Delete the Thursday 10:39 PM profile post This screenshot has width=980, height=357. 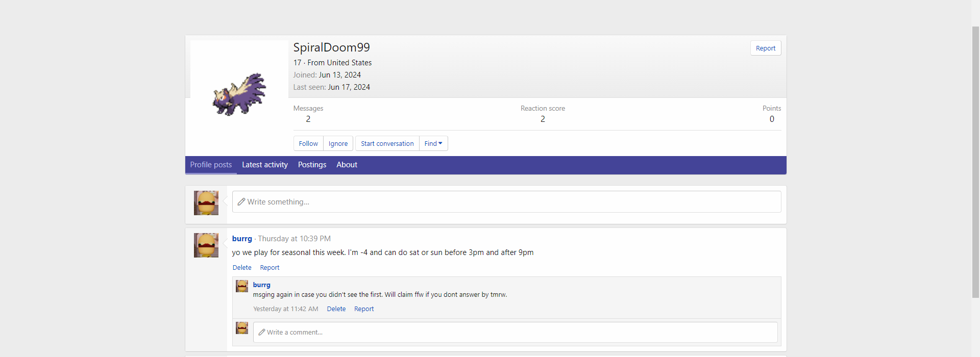point(242,268)
